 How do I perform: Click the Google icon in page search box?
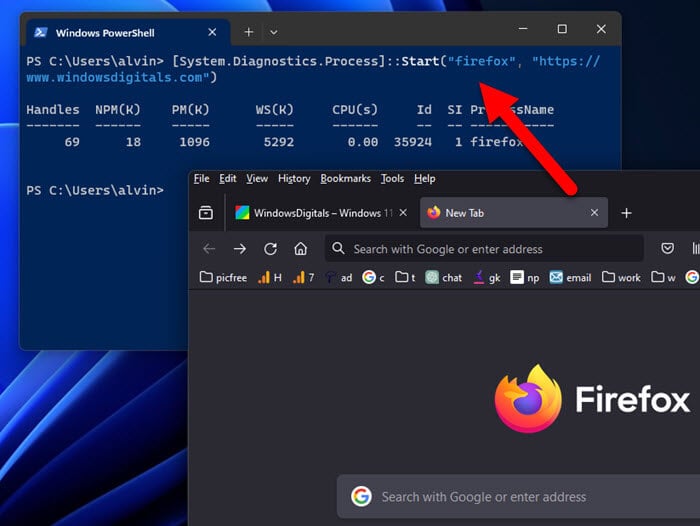click(361, 496)
